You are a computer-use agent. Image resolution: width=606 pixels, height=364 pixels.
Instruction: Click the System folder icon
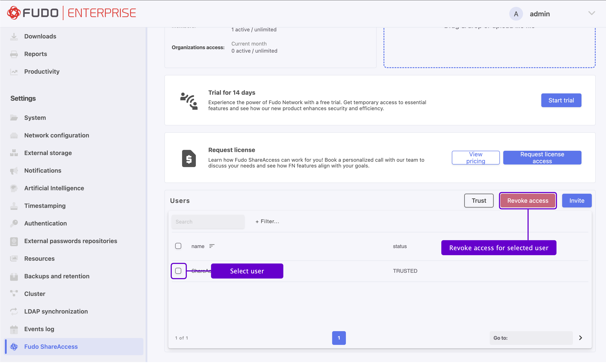pos(14,118)
